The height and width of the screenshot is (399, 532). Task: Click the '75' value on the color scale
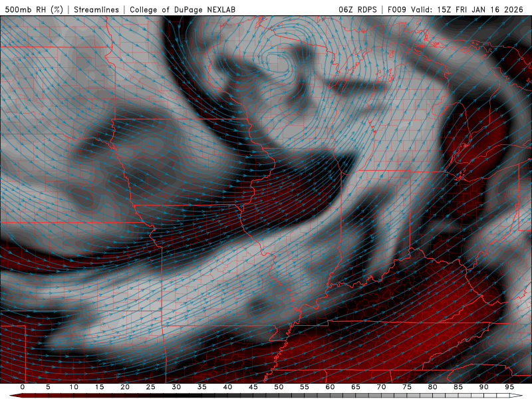pos(407,387)
